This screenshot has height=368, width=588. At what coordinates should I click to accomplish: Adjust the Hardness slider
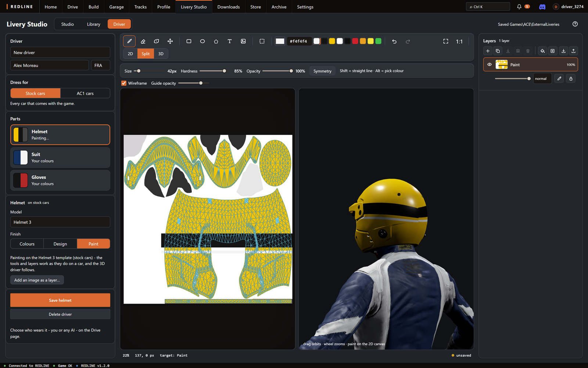pos(213,71)
